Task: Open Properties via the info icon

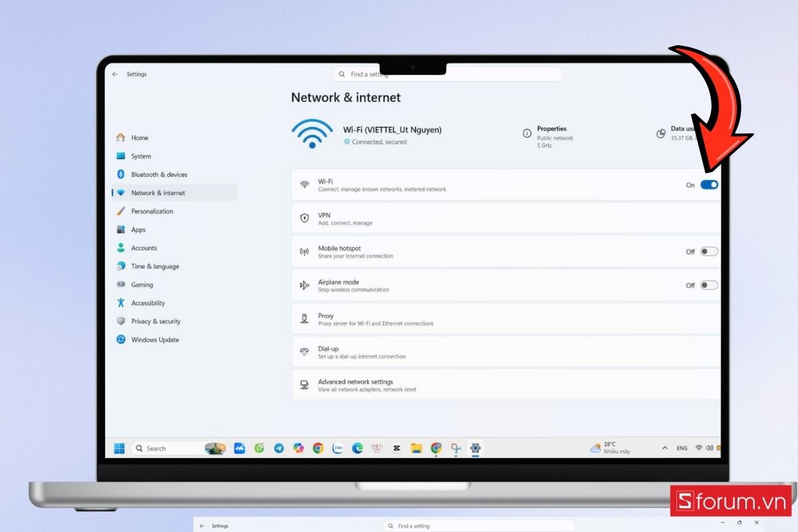Action: (527, 133)
